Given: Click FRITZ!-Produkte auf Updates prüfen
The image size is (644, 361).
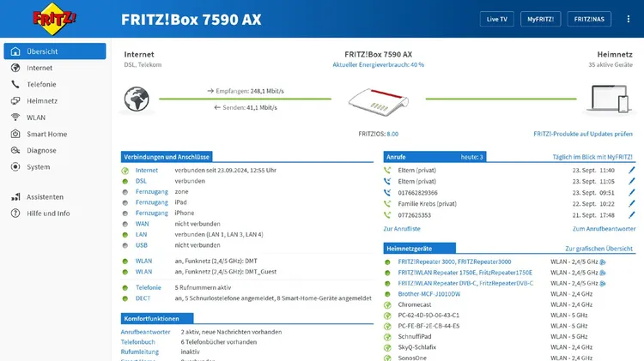Looking at the screenshot, I should 583,134.
